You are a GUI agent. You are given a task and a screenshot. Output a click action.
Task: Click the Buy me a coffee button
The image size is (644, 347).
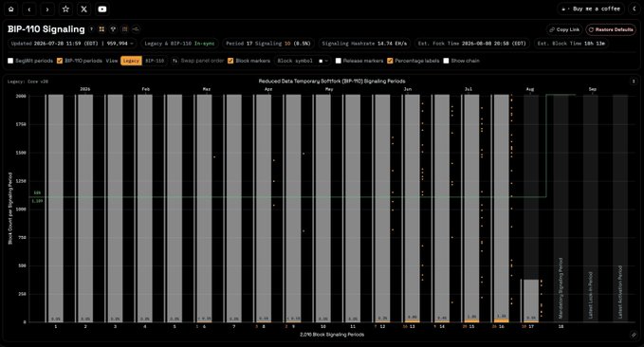pos(591,9)
